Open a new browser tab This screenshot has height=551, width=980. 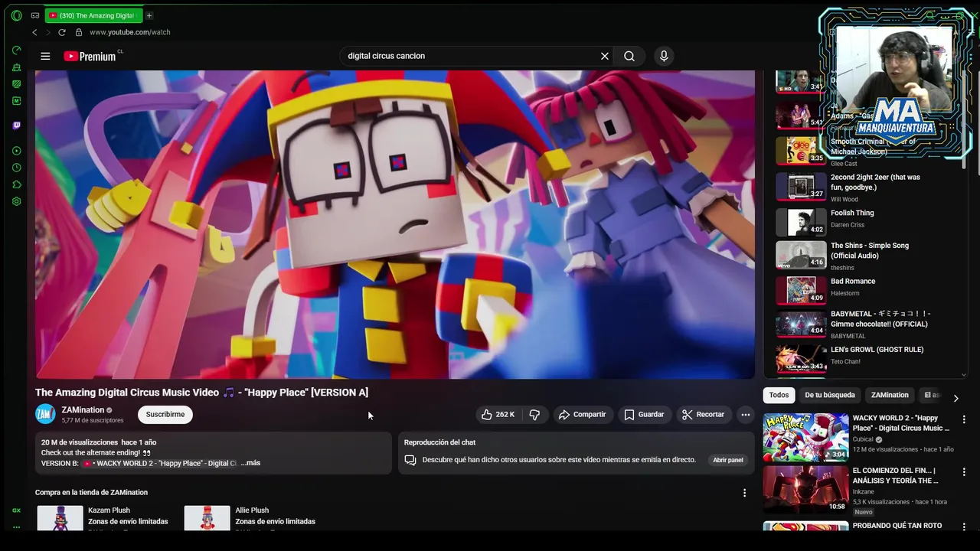click(149, 15)
